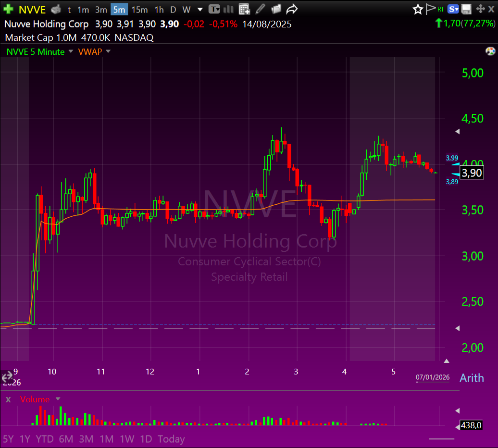Viewport: 498px width, 448px height.
Task: Switch to the 15m timeframe
Action: point(139,10)
